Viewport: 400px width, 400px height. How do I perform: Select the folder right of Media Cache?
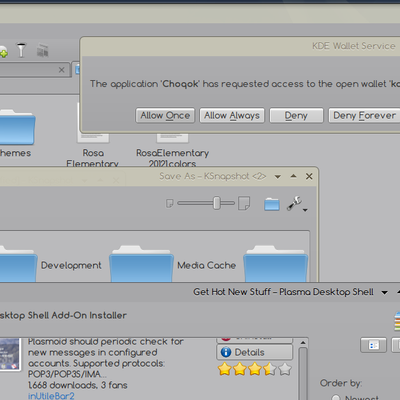click(x=276, y=264)
